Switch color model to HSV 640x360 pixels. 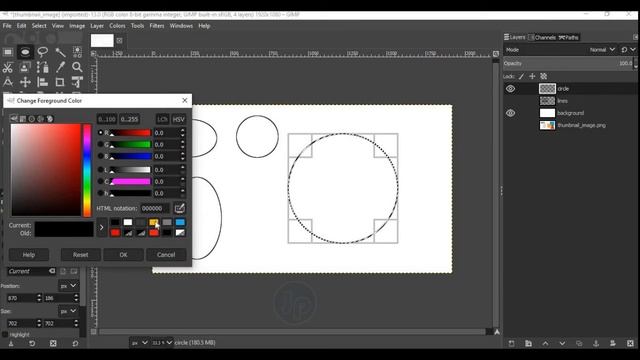pyautogui.click(x=178, y=119)
